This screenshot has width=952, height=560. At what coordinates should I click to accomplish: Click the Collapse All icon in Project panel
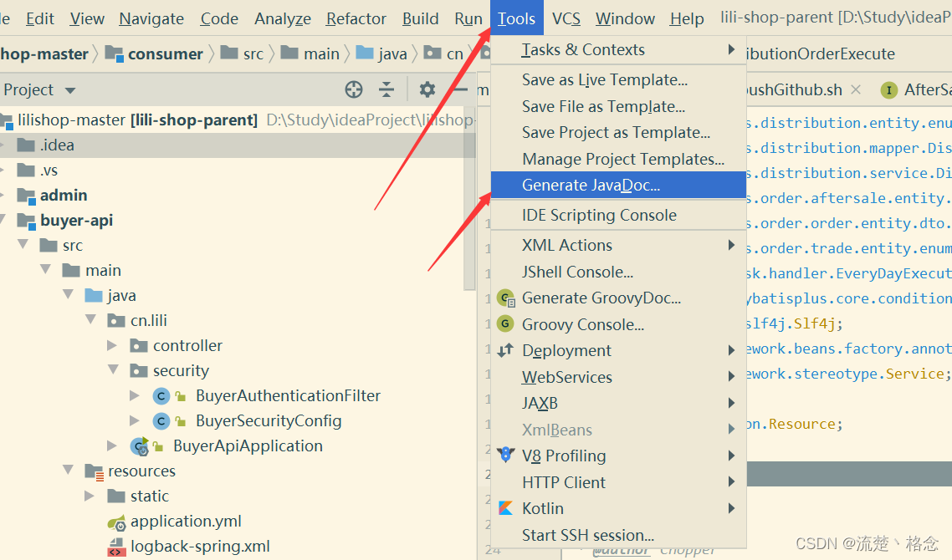(386, 89)
